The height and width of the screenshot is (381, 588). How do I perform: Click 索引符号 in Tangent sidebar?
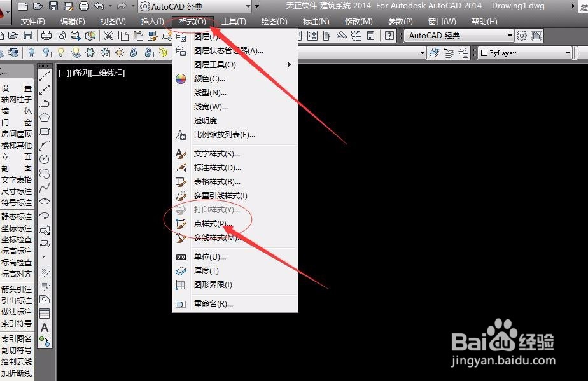(x=17, y=323)
